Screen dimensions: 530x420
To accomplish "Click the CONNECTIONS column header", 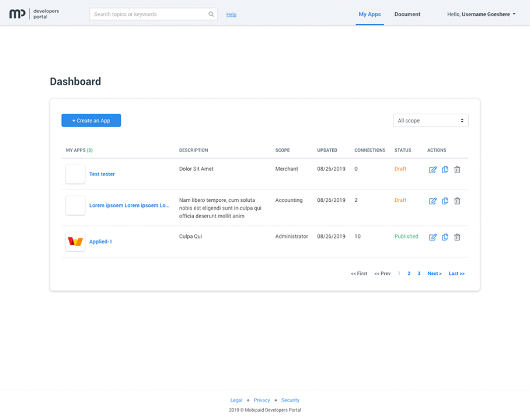I will coord(370,150).
